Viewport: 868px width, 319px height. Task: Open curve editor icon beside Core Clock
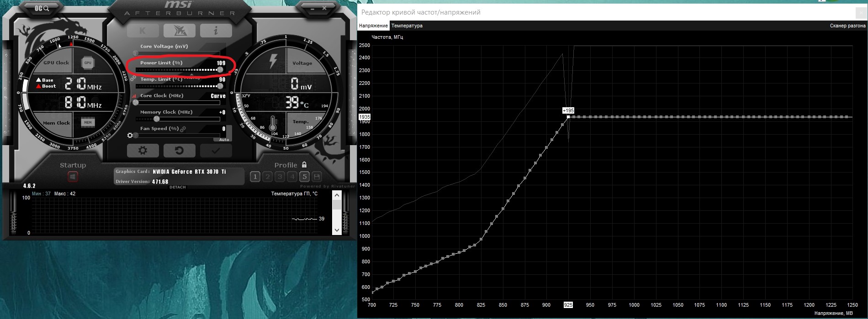[x=134, y=96]
